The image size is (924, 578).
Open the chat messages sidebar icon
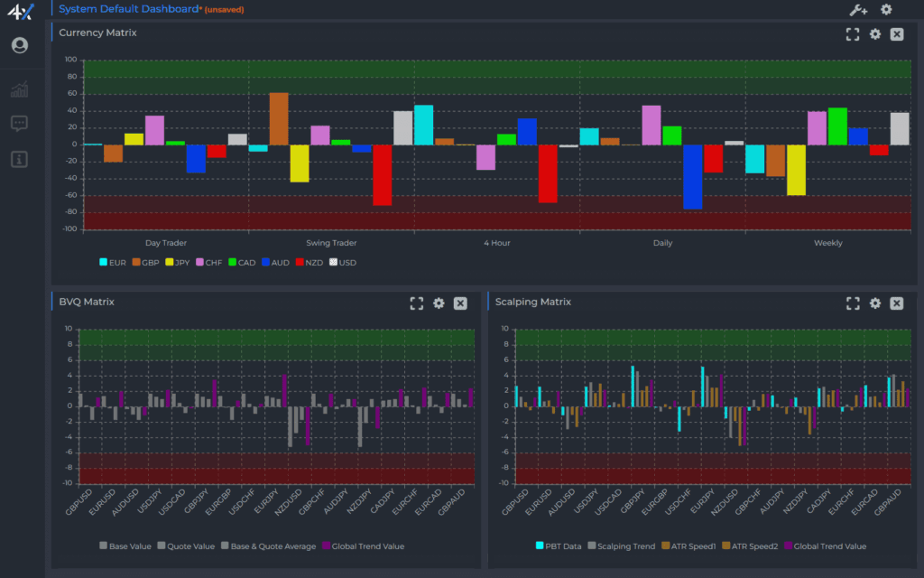pos(19,124)
